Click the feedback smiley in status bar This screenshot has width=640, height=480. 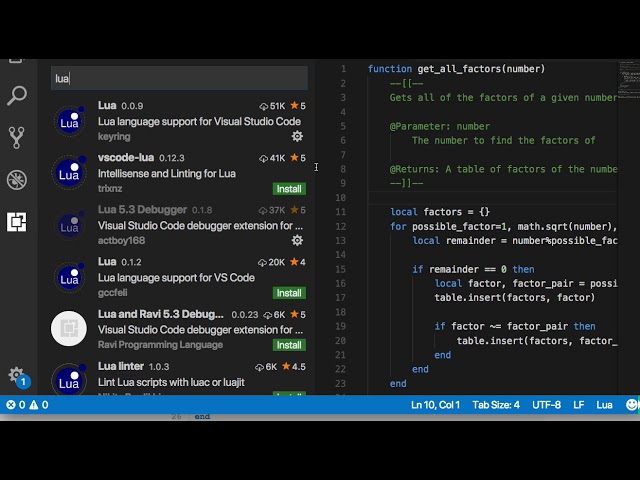(x=632, y=404)
